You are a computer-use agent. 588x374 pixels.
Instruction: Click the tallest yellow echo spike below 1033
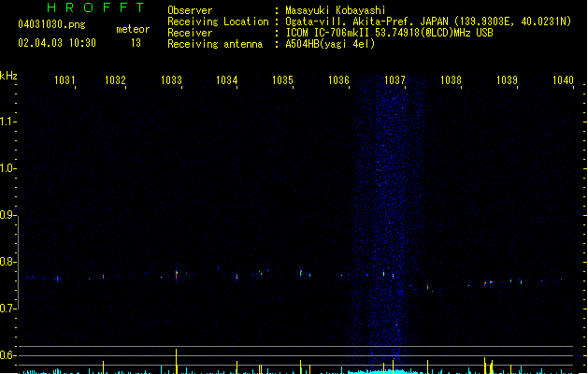[x=177, y=361]
